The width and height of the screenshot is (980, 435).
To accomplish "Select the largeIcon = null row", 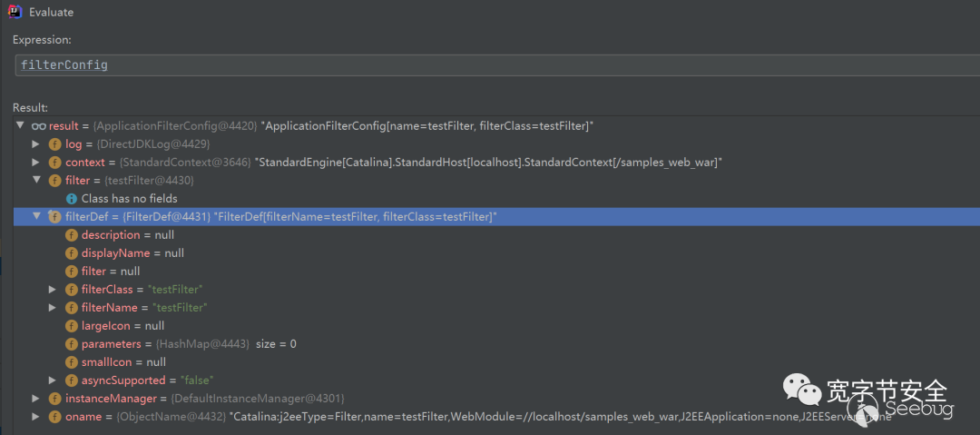I will (497, 325).
